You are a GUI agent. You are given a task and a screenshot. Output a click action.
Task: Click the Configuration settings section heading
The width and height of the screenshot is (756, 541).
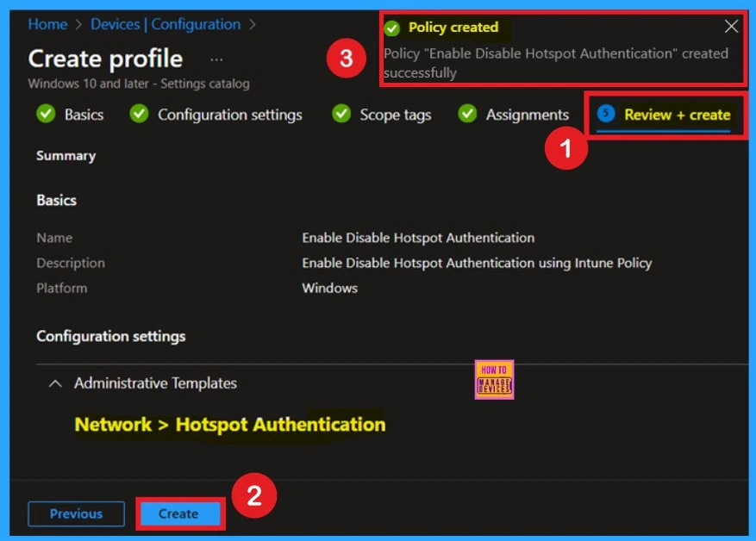[x=111, y=336]
